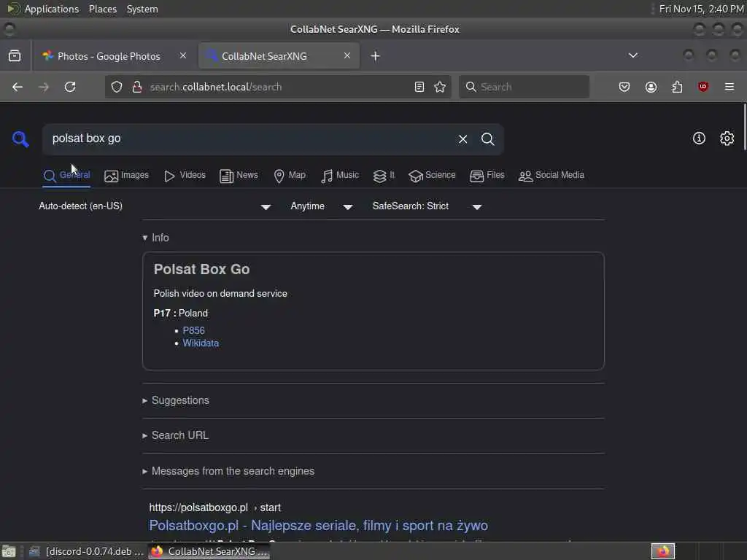Open the Anytime time range dropdown
Screen dimensions: 747x560
pyautogui.click(x=322, y=206)
